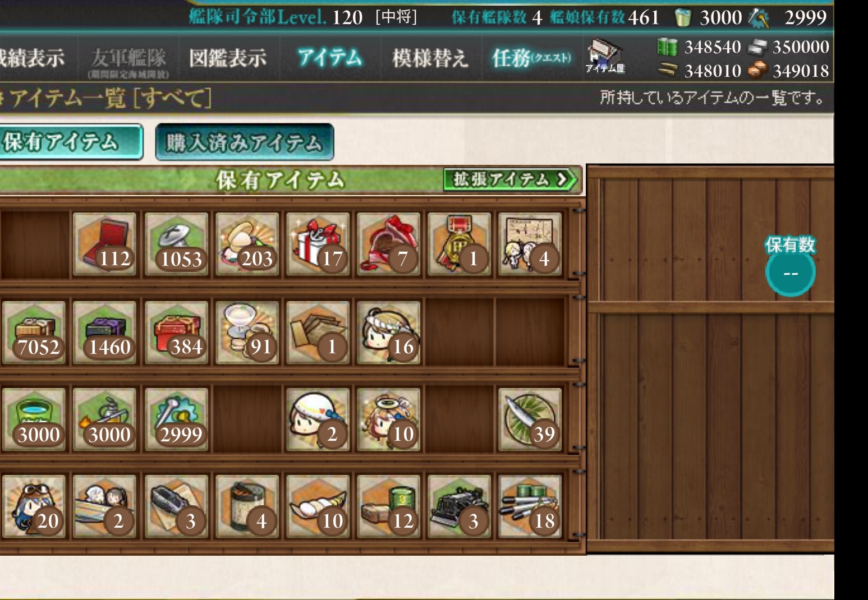Screen dimensions: 868x600
Task: Click the gift box item showing 17
Action: 318,244
